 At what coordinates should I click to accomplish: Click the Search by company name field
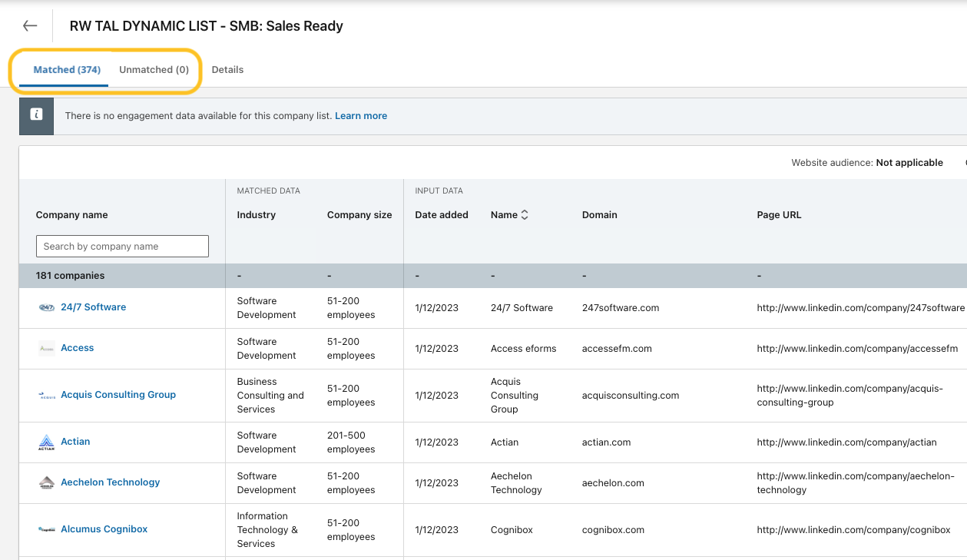pyautogui.click(x=122, y=246)
